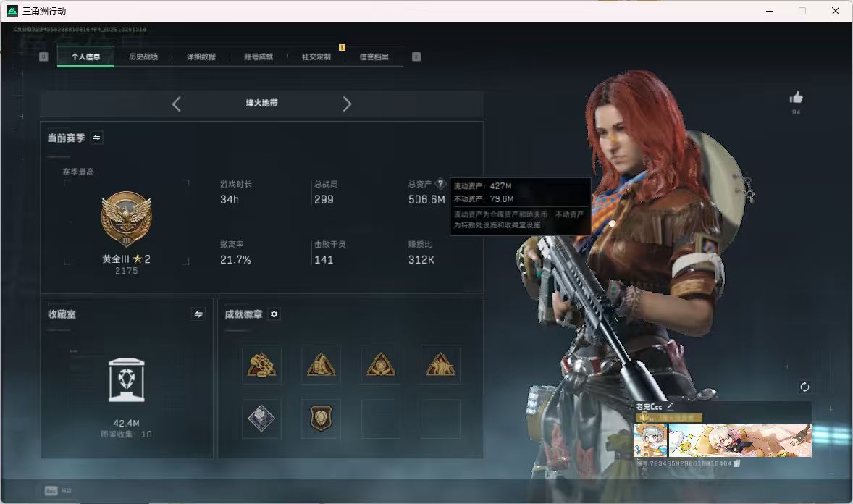Select the second triangle badge in top row
Viewport: 853px width, 504px height.
(321, 365)
